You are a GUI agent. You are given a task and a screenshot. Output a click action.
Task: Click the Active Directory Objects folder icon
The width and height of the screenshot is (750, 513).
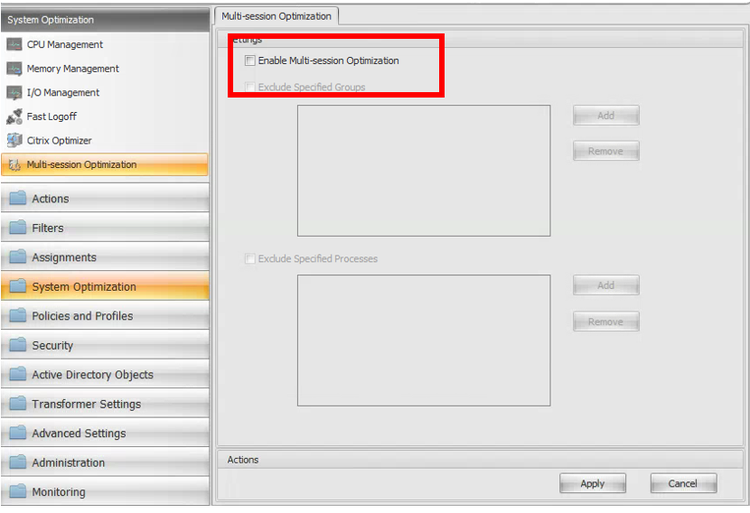pos(18,374)
